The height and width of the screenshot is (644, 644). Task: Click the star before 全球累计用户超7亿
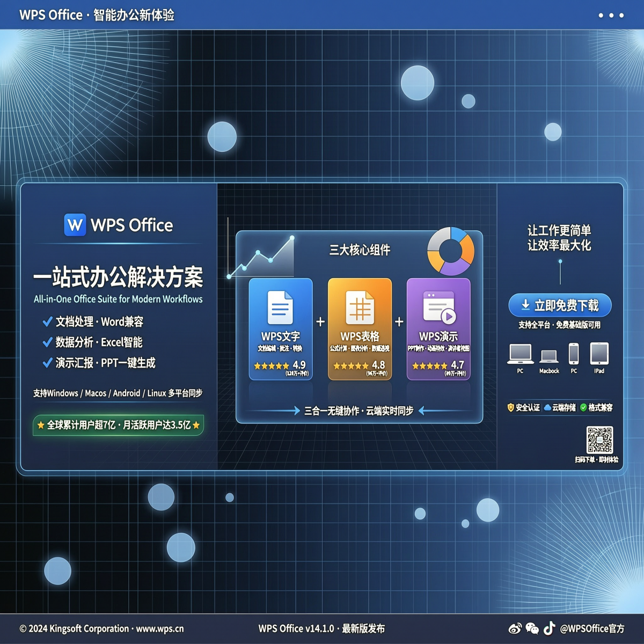tap(41, 425)
